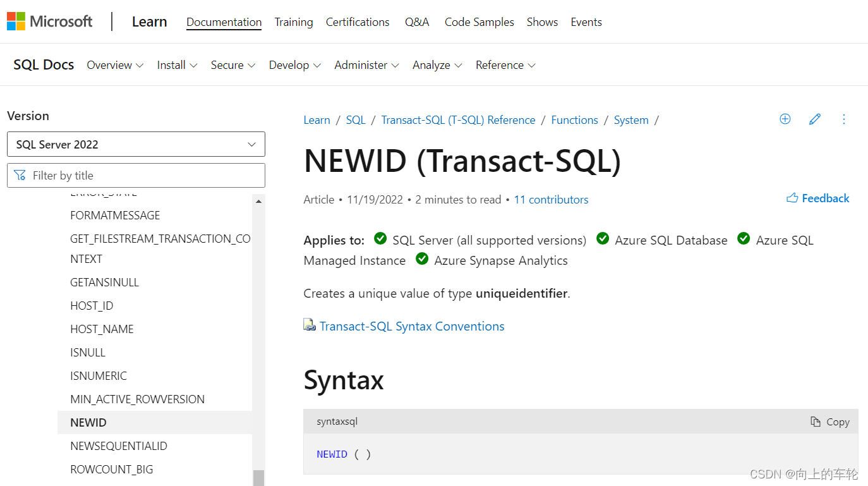Viewport: 868px width, 486px height.
Task: Open HOST_ID in sidebar
Action: click(92, 306)
